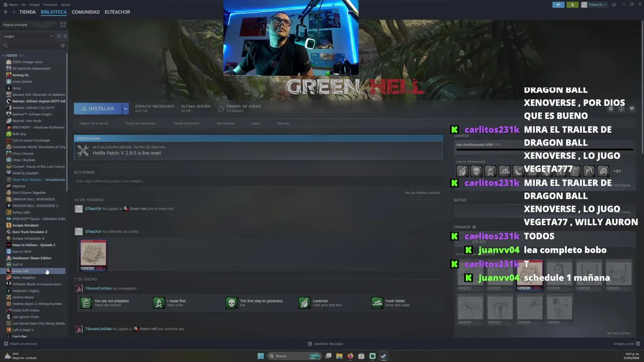Click Ver las últimas noticias
The width and height of the screenshot is (644, 362).
click(423, 193)
